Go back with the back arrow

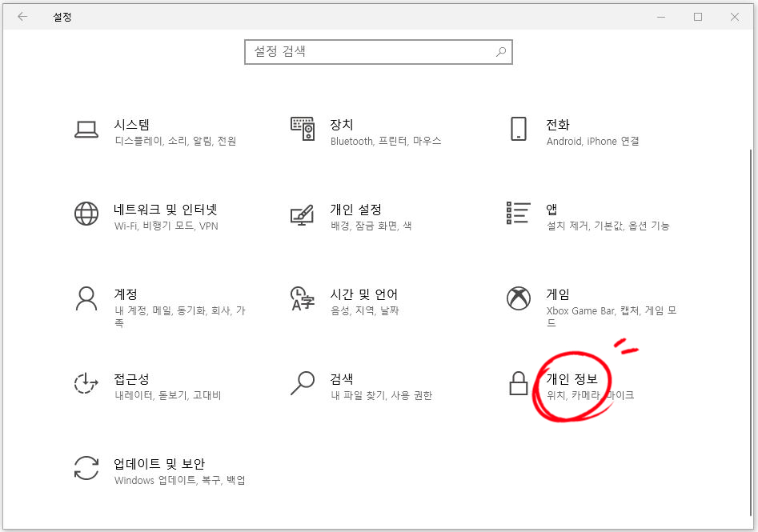click(22, 17)
